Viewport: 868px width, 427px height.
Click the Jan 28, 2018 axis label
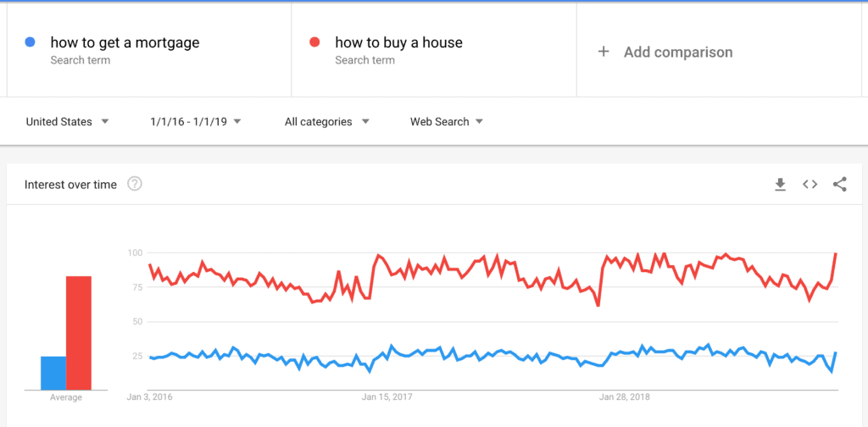click(x=625, y=397)
